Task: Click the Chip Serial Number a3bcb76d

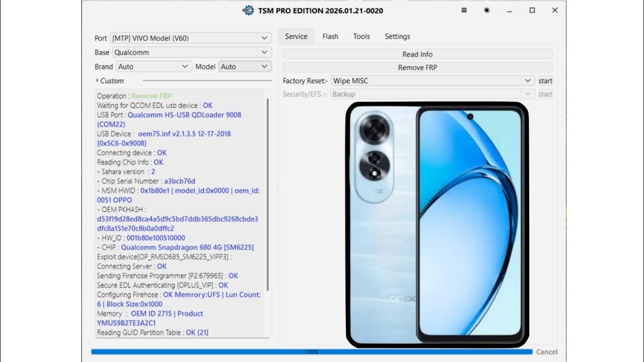Action: [180, 181]
